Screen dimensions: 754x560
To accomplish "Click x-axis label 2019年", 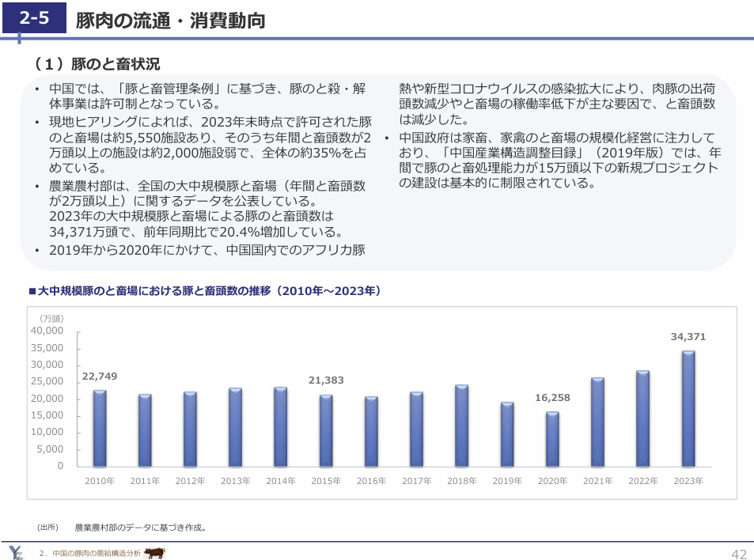I will tap(507, 481).
